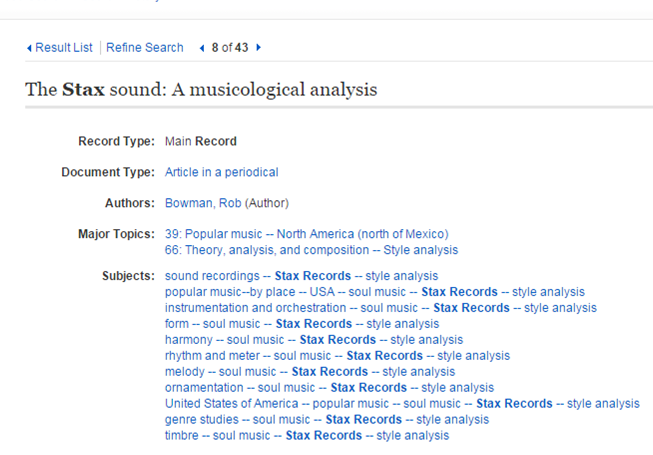Go to the next record arrow
This screenshot has width=653, height=455.
(x=259, y=47)
